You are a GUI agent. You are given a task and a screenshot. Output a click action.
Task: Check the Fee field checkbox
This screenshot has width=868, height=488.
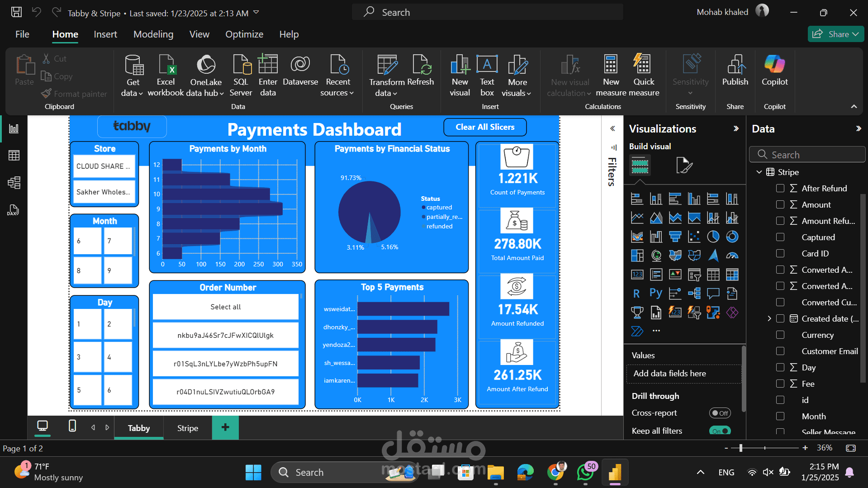click(780, 384)
